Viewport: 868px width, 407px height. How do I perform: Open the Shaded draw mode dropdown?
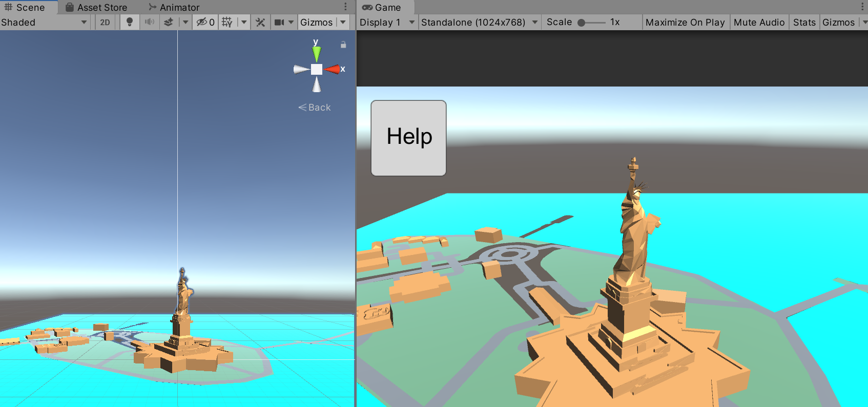click(45, 22)
